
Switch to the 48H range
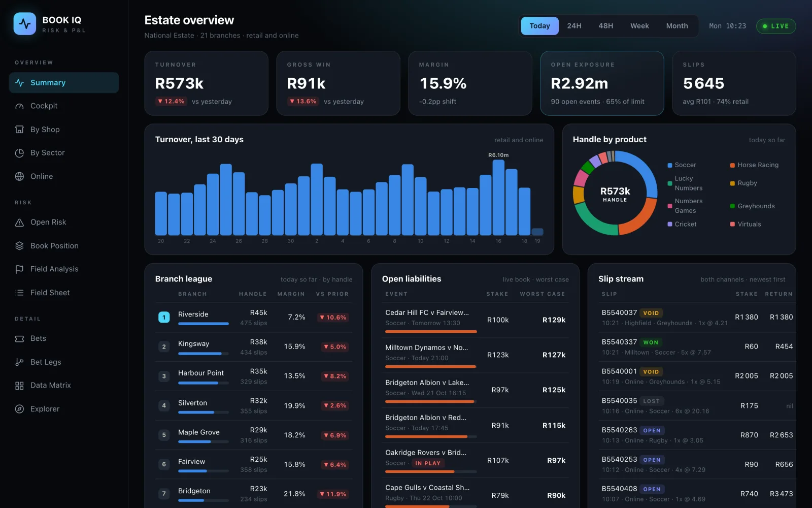coord(605,26)
